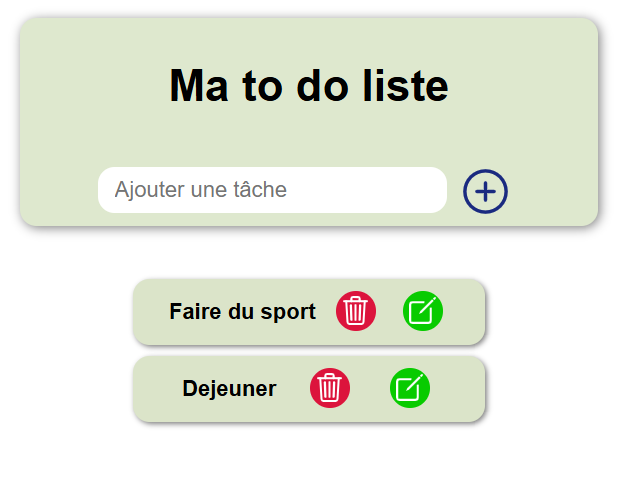Click the plus icon to add a task
The height and width of the screenshot is (481, 634).
[x=485, y=191]
